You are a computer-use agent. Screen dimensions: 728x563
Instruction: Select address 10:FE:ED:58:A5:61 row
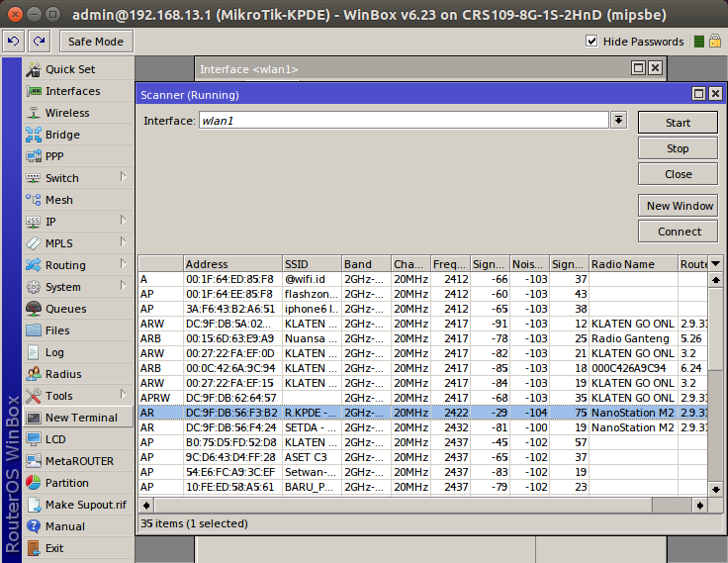pos(423,487)
